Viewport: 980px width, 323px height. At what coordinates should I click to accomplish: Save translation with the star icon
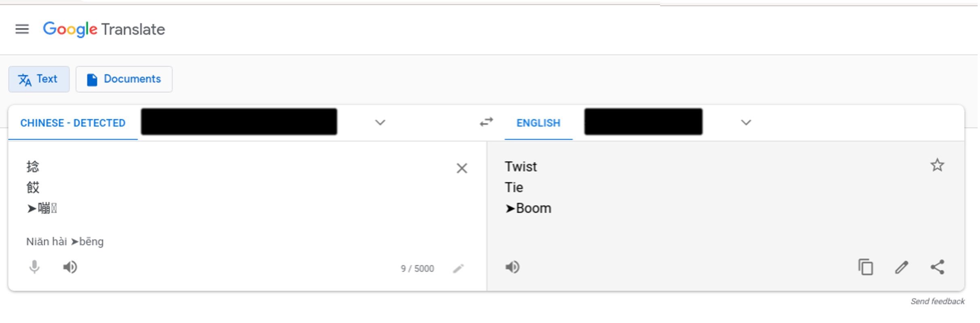click(937, 165)
